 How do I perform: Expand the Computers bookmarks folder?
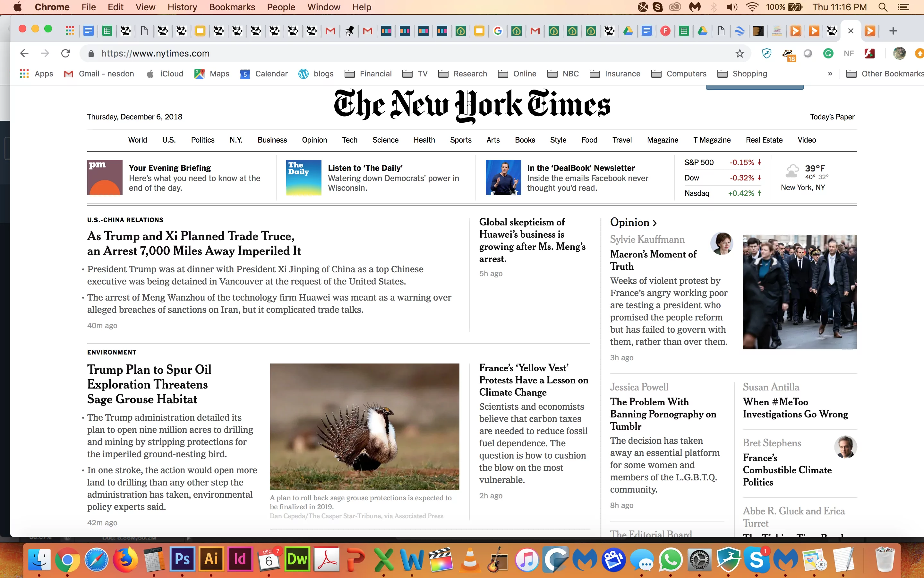679,74
